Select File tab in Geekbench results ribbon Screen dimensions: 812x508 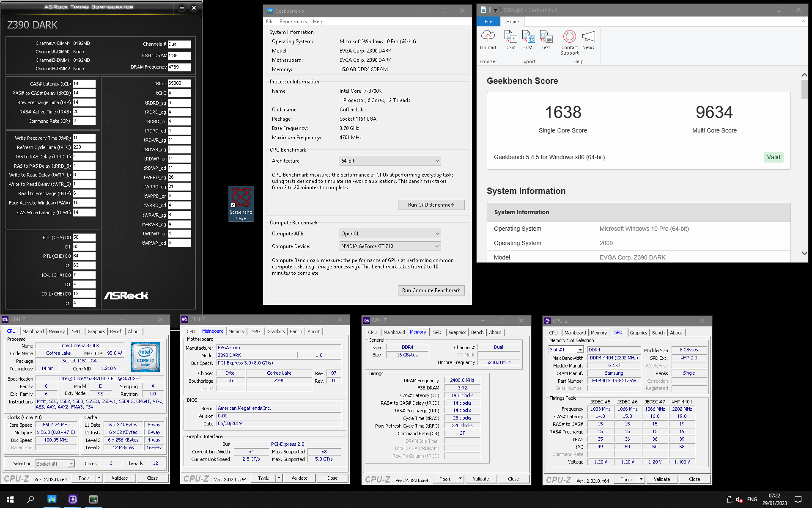[x=488, y=22]
